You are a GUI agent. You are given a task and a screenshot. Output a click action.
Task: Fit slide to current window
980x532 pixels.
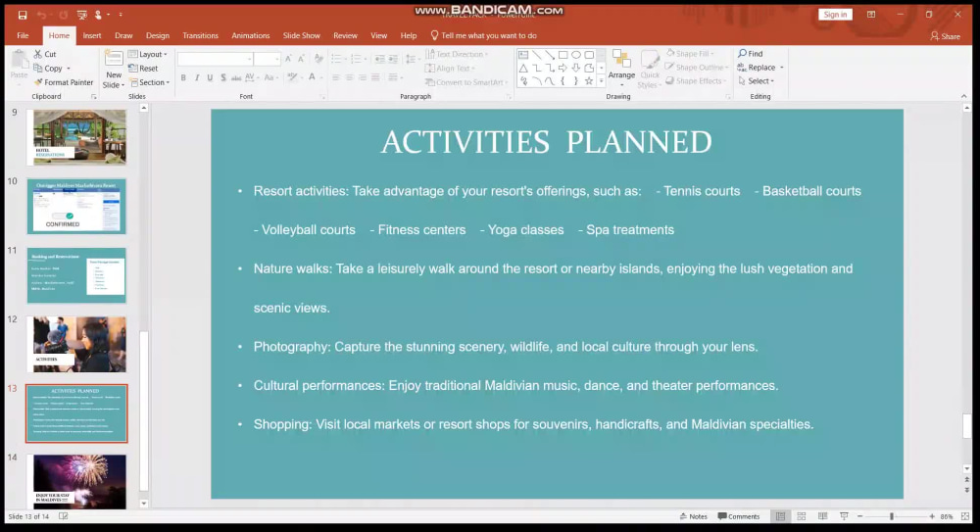click(965, 516)
